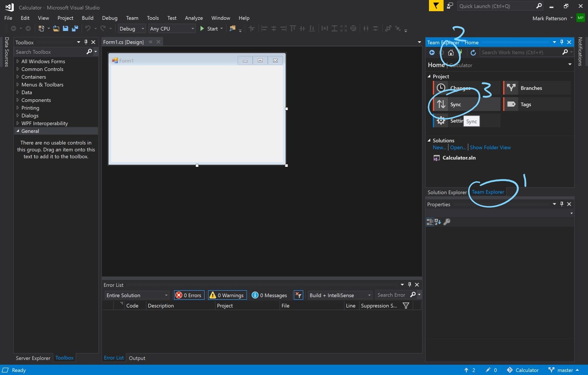Click Calculator repository in status bar

point(523,370)
